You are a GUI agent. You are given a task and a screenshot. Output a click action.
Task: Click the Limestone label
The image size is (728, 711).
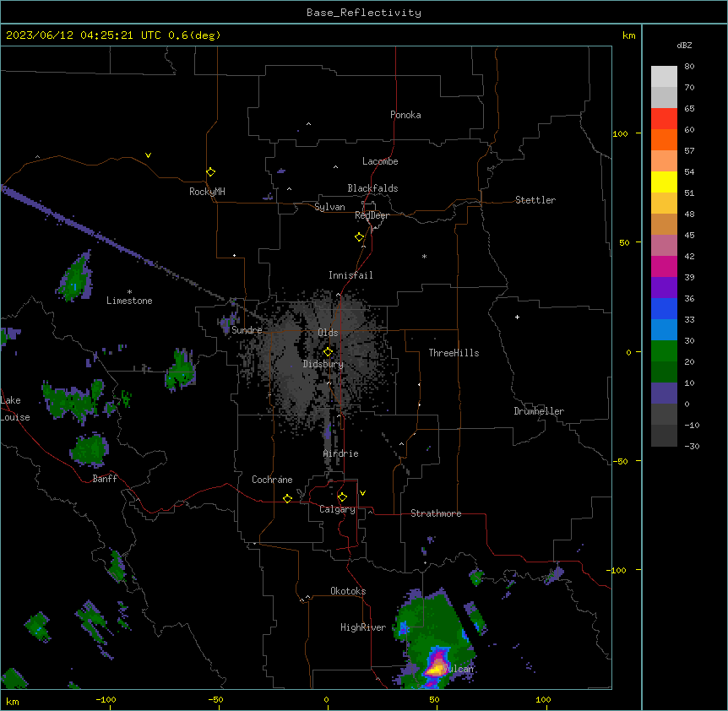[x=129, y=301]
